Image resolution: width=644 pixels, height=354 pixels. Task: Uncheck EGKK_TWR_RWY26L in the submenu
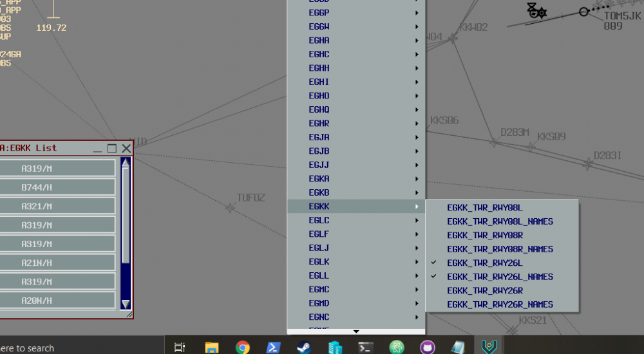(484, 263)
